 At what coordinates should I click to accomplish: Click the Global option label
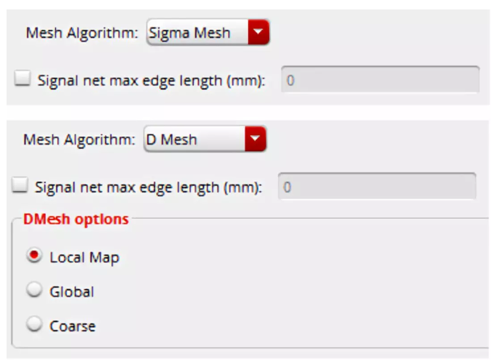(x=72, y=292)
